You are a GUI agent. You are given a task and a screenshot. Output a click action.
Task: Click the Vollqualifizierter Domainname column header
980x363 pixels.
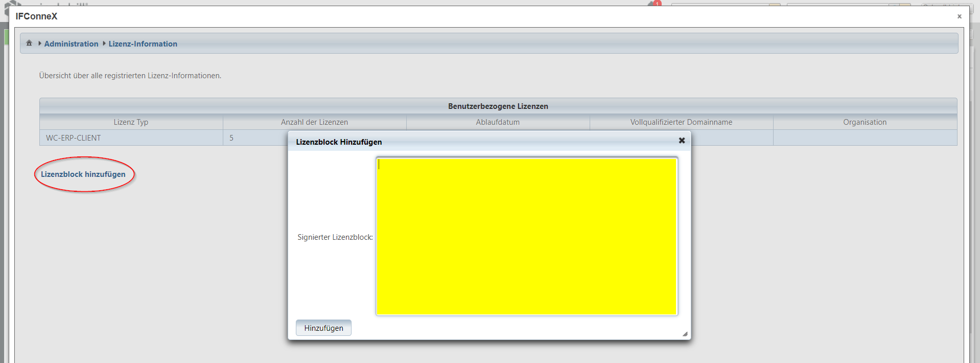(681, 122)
